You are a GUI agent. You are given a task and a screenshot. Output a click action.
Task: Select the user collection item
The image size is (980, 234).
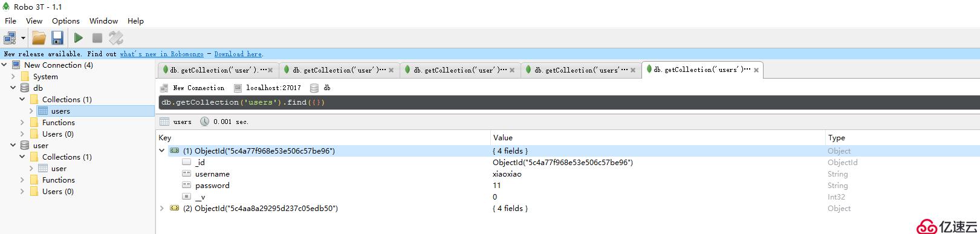[x=59, y=168]
